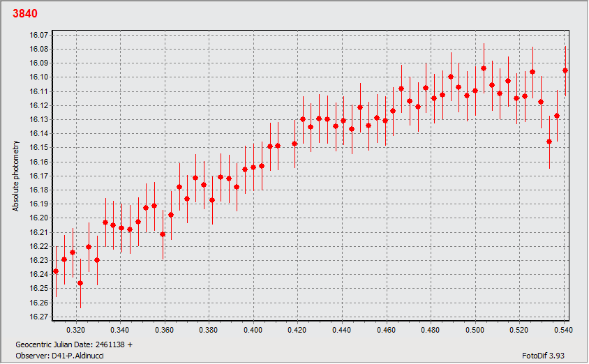Screen dimensions: 589x364
Task: Click the 16.12 tick on the Y axis
Action: point(39,105)
